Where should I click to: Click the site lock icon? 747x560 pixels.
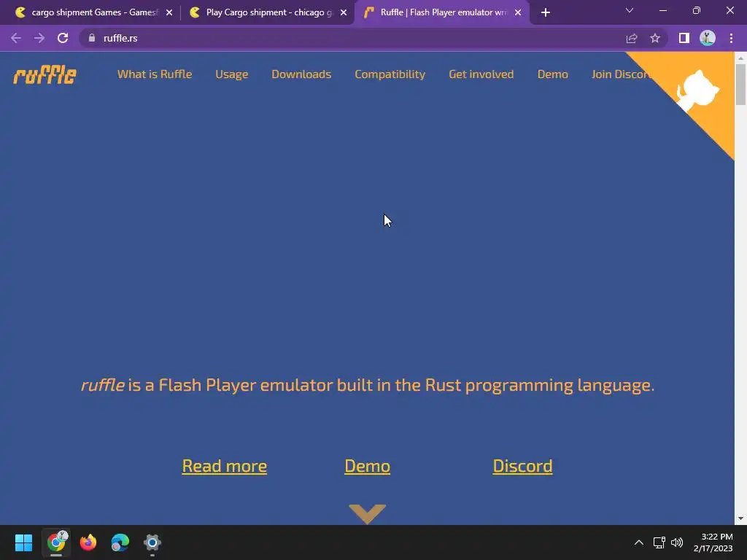click(92, 38)
